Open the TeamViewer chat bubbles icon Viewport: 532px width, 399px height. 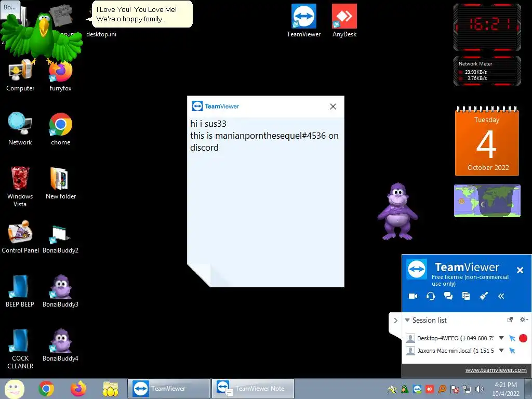(x=448, y=296)
